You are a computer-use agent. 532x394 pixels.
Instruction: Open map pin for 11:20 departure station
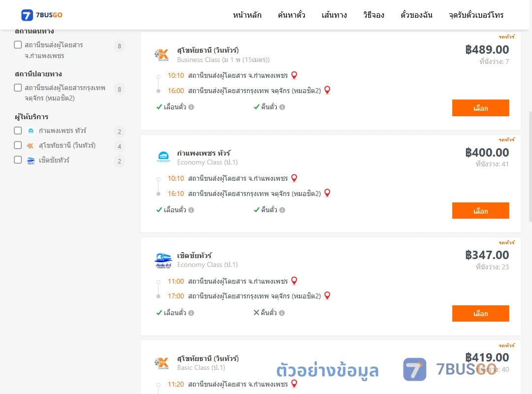click(294, 384)
